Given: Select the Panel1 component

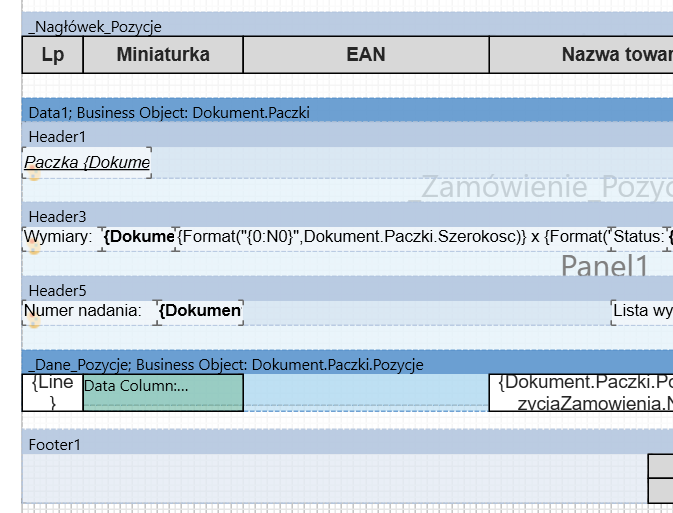Looking at the screenshot, I should 604,266.
